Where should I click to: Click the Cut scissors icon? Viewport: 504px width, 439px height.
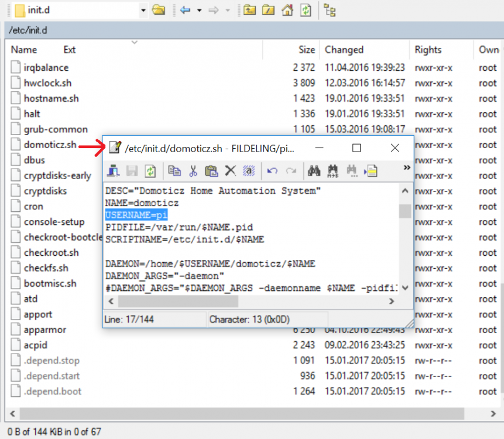pos(193,171)
